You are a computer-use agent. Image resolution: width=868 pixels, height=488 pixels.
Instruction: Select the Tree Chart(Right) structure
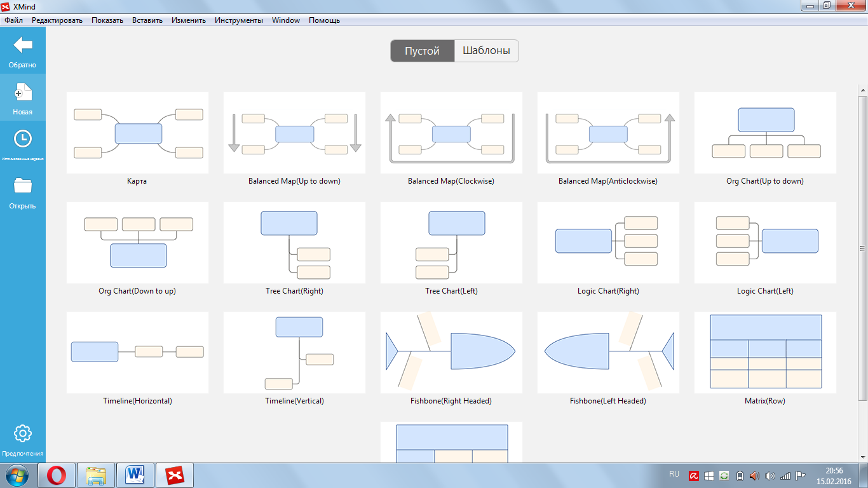point(294,243)
